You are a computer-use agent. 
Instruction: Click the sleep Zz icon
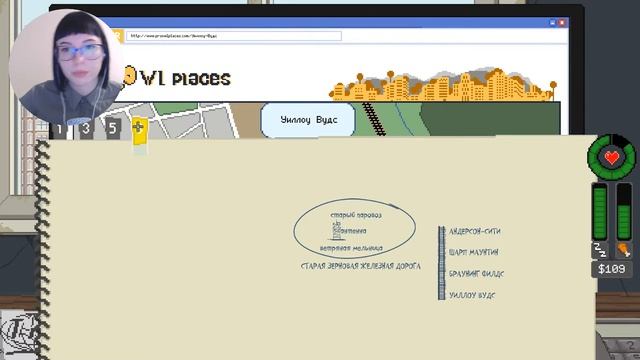pos(600,250)
